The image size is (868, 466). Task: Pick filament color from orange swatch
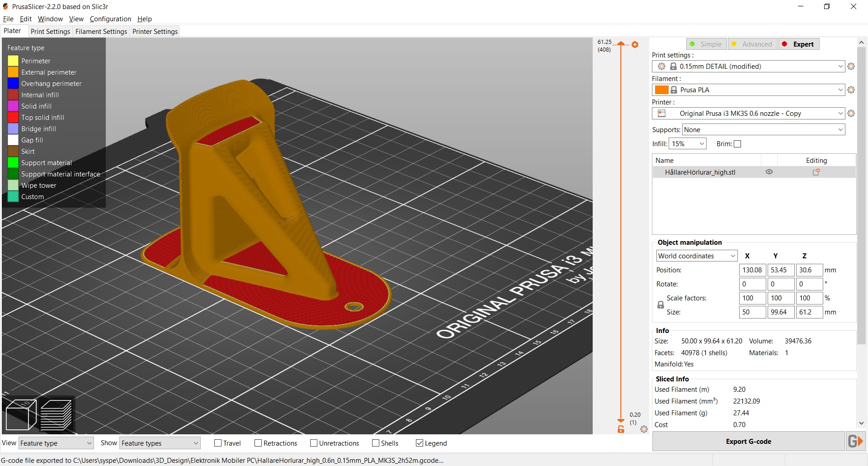tap(662, 90)
